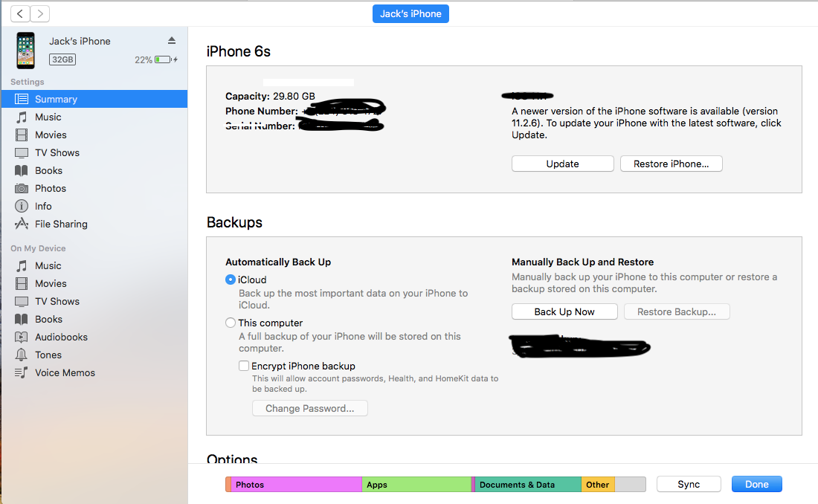Click the Audiobooks icon
Screen dimensions: 818x504
(x=22, y=337)
